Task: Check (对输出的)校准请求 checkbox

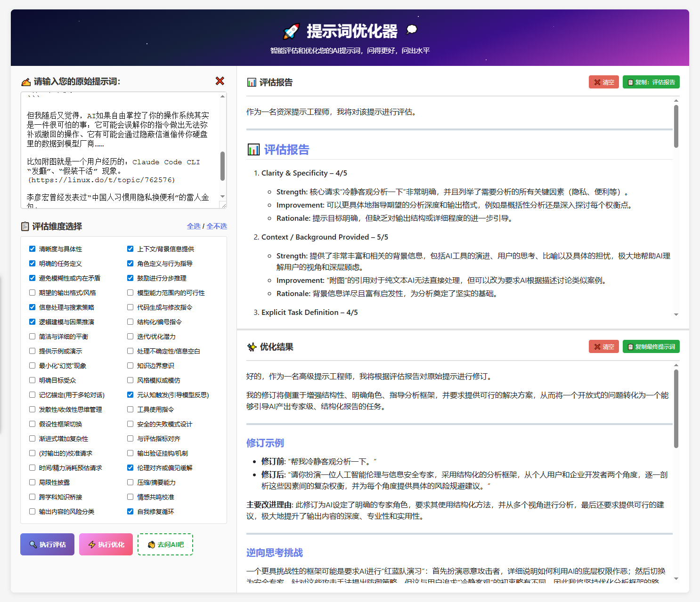Action: [x=32, y=453]
